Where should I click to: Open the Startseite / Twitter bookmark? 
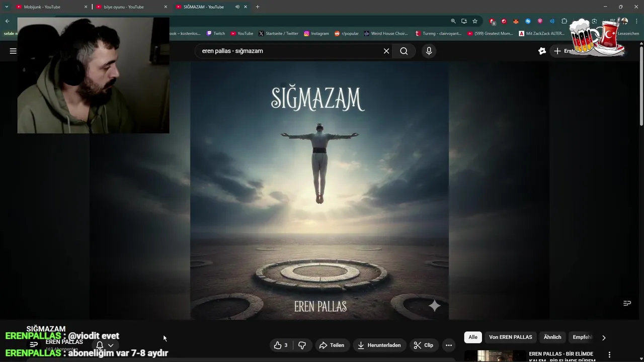(279, 33)
